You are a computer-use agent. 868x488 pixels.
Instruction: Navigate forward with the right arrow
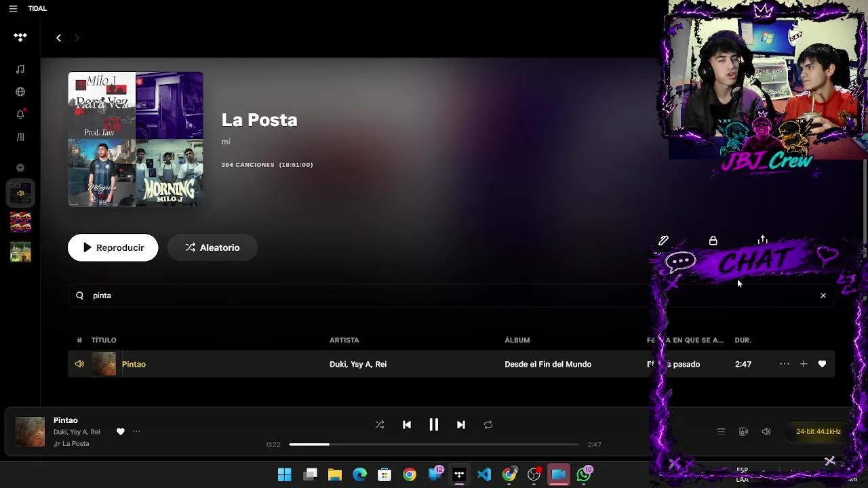tap(77, 38)
